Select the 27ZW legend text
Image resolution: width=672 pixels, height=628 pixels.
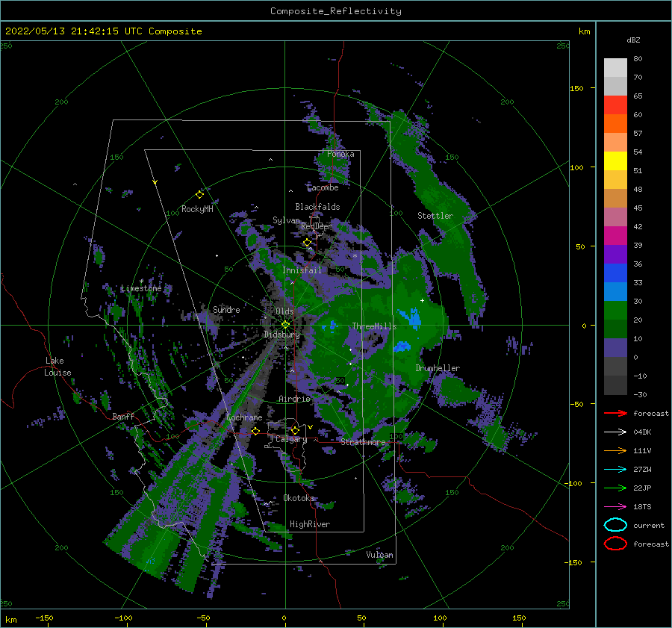tap(642, 470)
